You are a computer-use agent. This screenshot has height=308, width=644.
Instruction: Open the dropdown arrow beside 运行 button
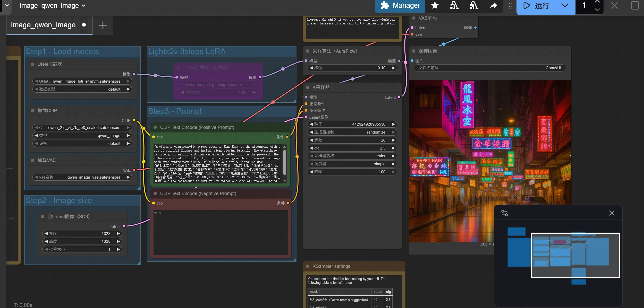point(565,5)
